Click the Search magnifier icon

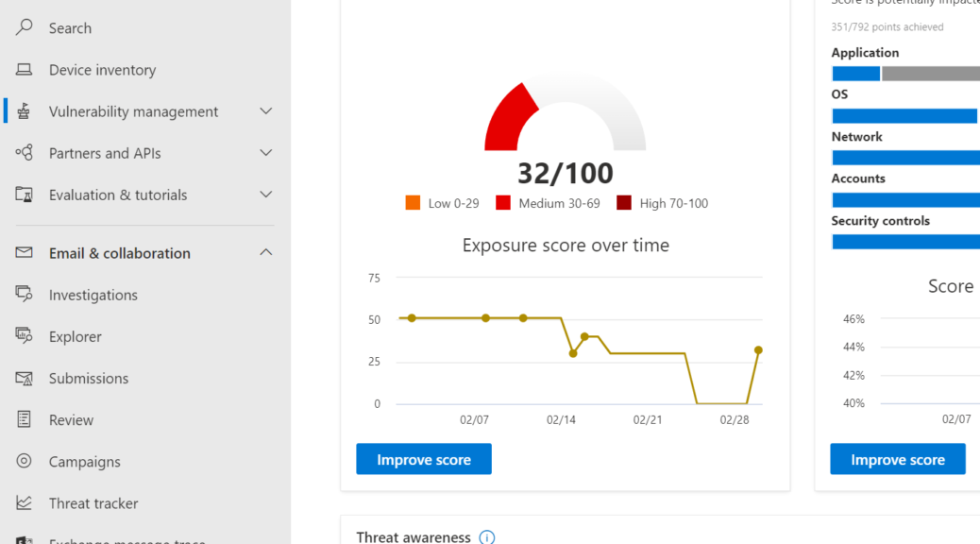[x=24, y=27]
